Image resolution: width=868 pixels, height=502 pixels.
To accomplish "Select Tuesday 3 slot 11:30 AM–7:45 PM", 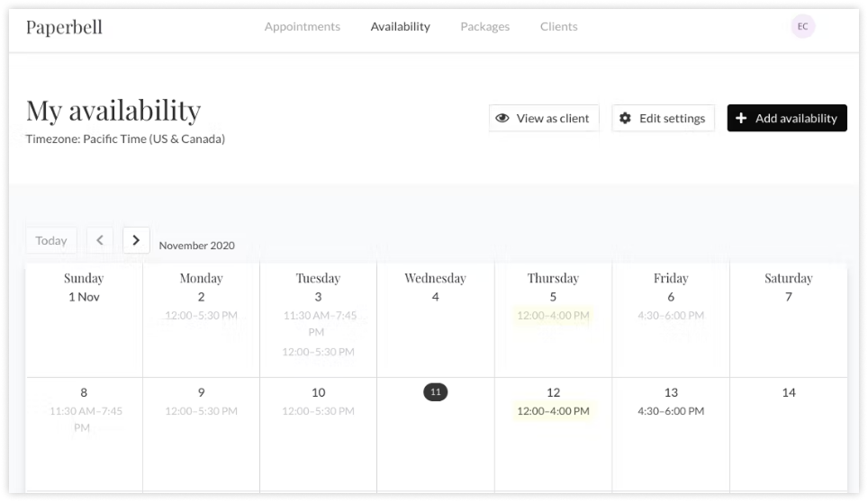I will pos(319,324).
